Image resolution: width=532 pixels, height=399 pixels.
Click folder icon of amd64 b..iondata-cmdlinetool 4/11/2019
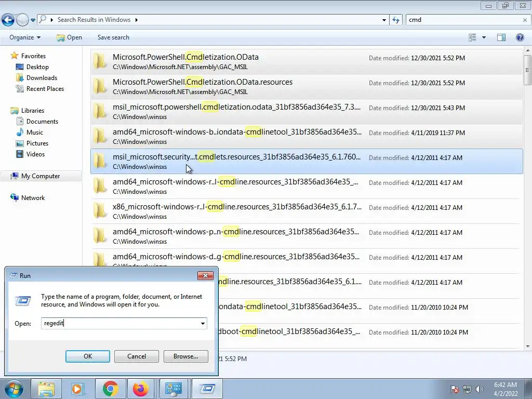100,136
